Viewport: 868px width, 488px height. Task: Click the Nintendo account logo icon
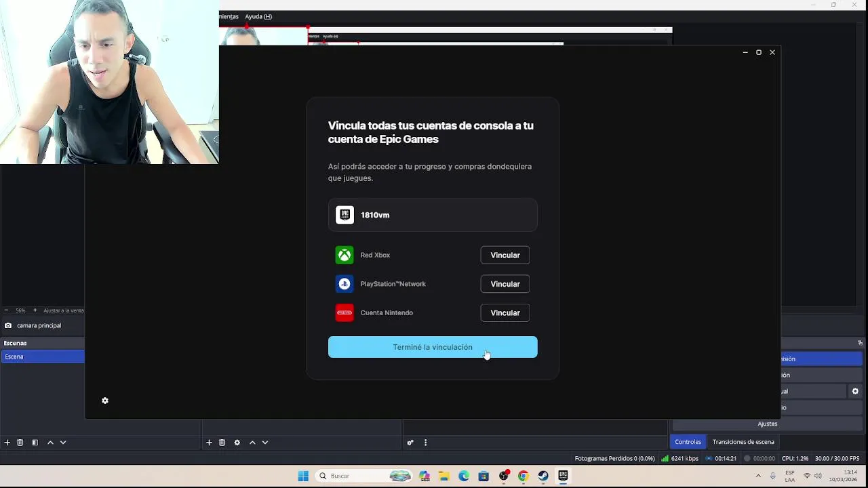(x=344, y=312)
